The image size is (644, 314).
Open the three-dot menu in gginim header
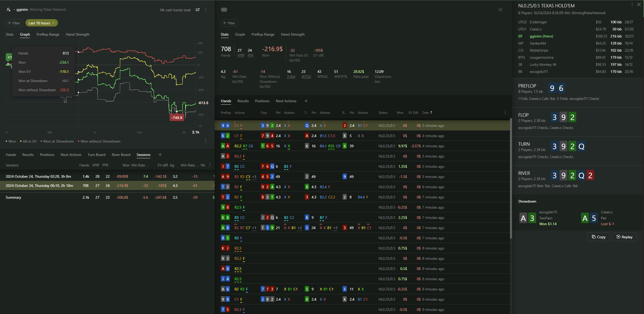click(206, 10)
